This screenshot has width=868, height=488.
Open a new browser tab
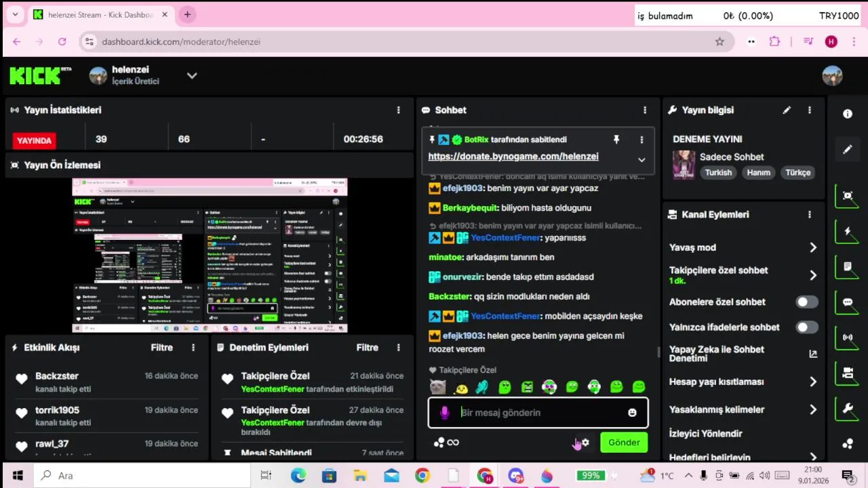187,14
